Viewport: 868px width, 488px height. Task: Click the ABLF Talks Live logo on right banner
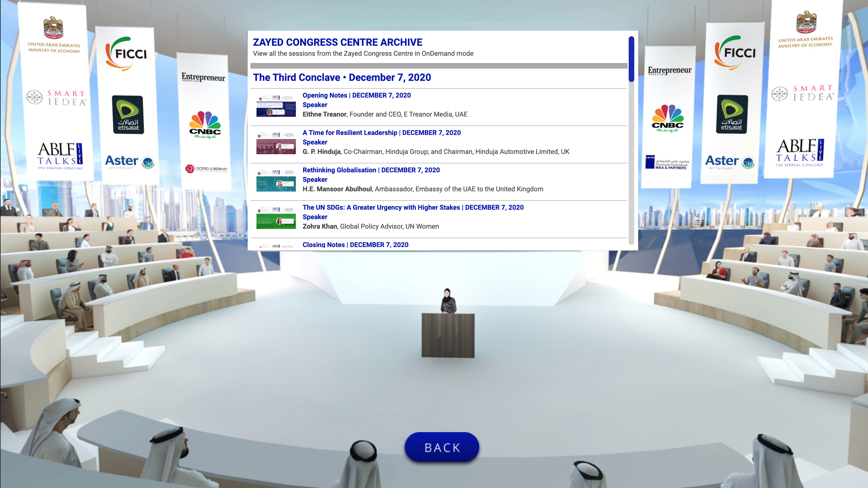[800, 153]
